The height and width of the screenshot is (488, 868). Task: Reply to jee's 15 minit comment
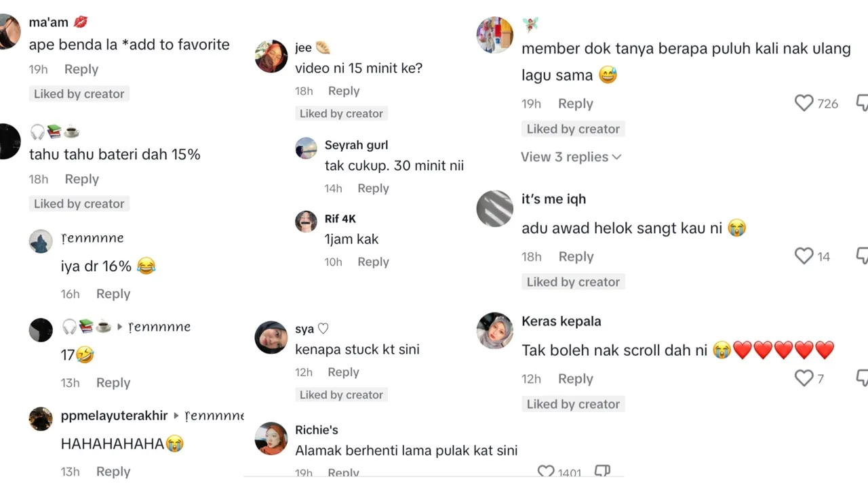pos(344,91)
